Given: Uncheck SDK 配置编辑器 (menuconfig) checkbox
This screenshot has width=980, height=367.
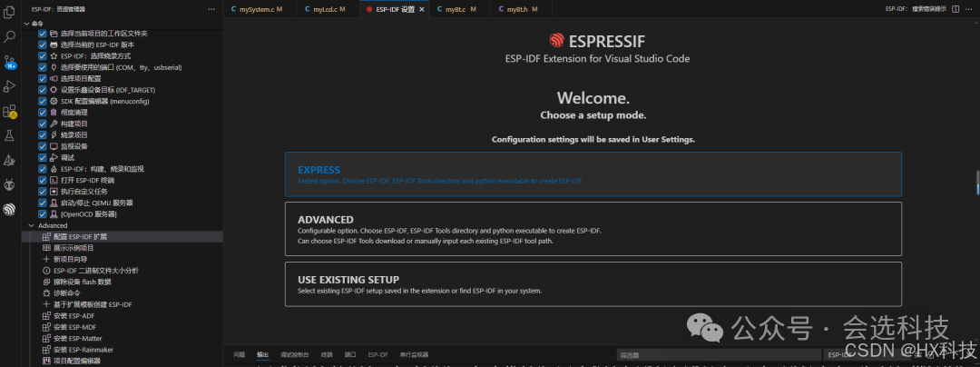Looking at the screenshot, I should [x=43, y=101].
